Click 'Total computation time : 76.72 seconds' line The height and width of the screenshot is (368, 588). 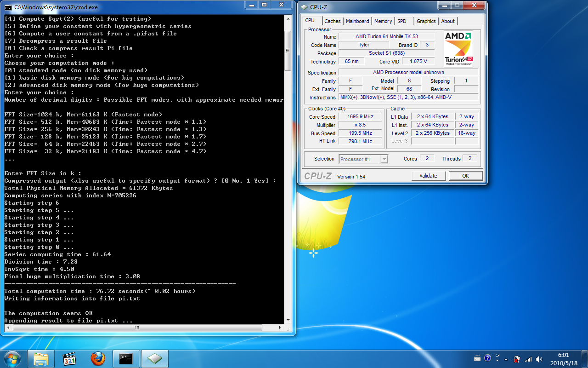100,291
